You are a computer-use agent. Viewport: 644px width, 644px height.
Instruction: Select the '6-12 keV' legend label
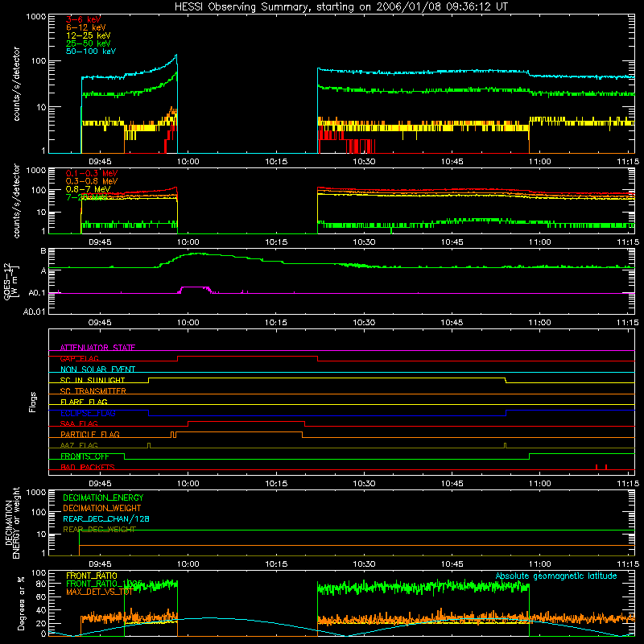[86, 27]
